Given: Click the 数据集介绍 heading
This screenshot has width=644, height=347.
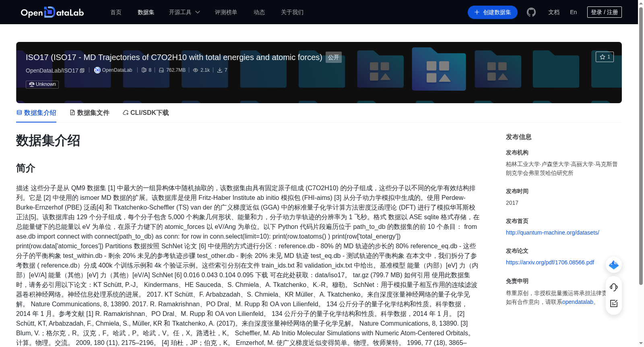Looking at the screenshot, I should click(48, 141).
